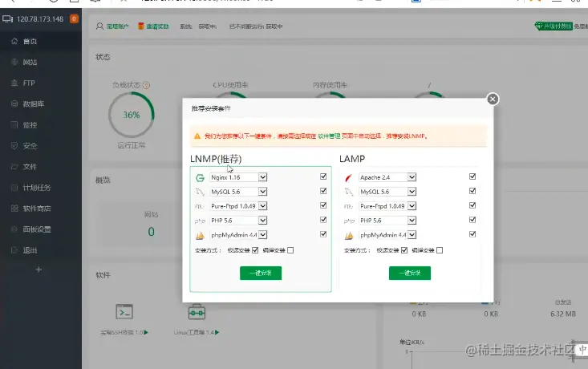588x369 pixels.
Task: Click the LNMP 一键安装 button
Action: 261,273
